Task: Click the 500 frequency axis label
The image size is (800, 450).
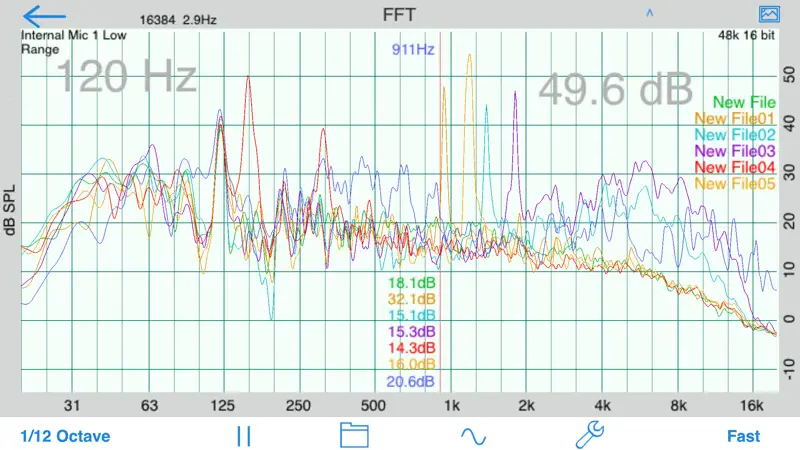Action: point(373,406)
